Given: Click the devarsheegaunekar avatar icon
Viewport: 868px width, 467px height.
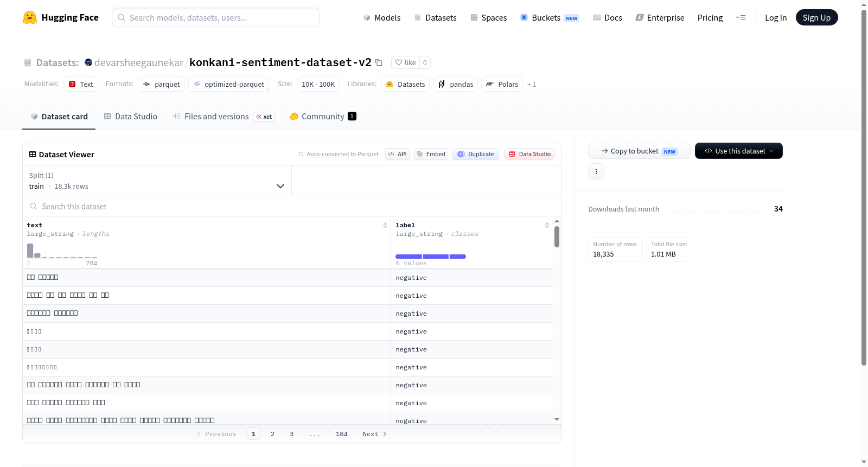Looking at the screenshot, I should click(x=88, y=62).
